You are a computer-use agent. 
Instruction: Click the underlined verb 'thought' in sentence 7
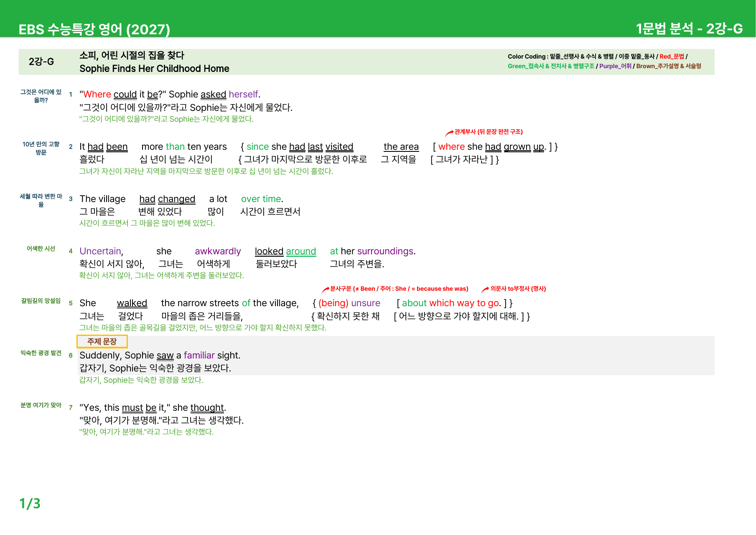pyautogui.click(x=207, y=407)
